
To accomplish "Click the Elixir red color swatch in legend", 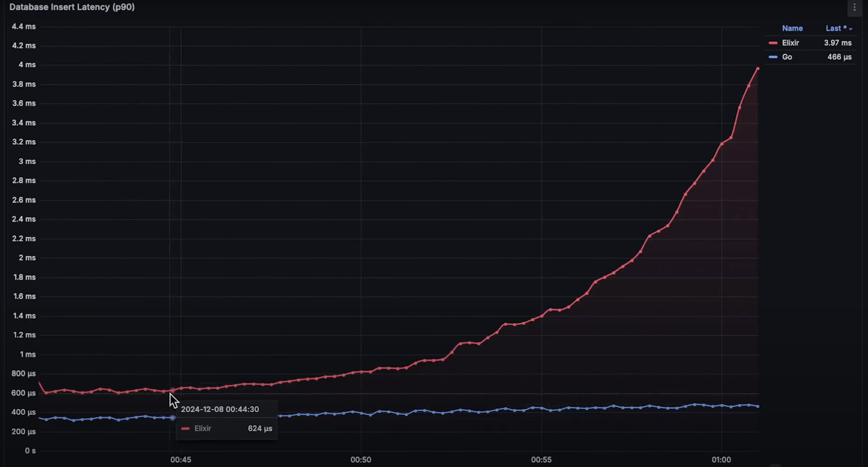I will (773, 43).
